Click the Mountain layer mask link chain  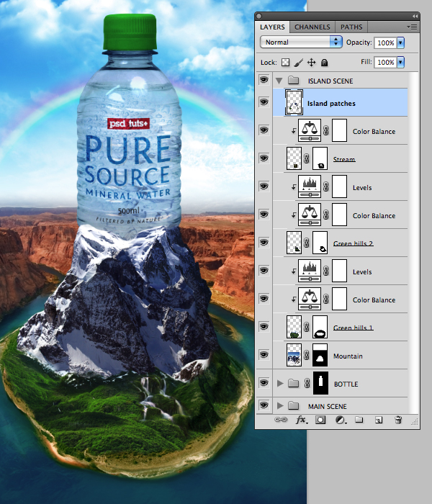(307, 355)
